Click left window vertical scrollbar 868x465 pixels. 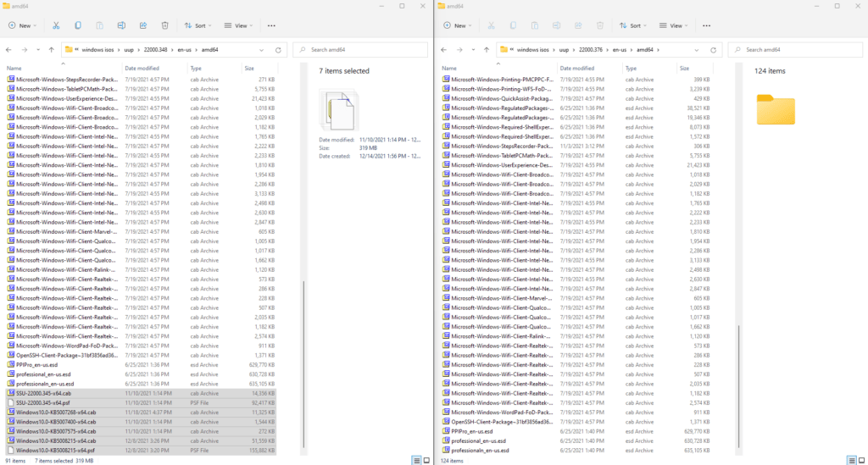pos(303,365)
